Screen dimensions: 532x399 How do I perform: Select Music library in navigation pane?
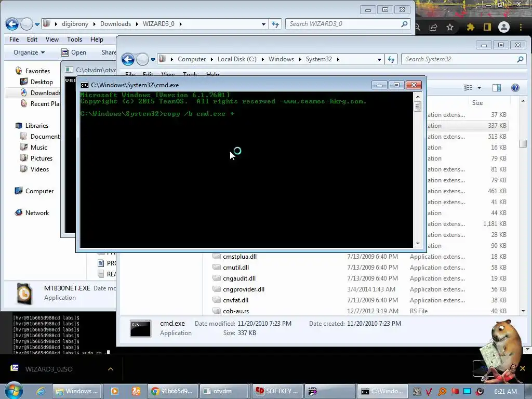click(34, 147)
